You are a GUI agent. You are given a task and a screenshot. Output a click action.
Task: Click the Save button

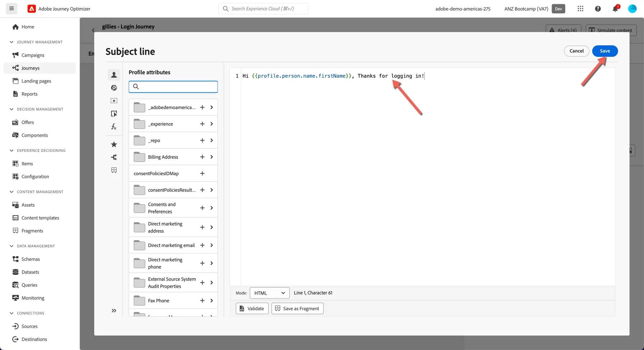pyautogui.click(x=605, y=51)
